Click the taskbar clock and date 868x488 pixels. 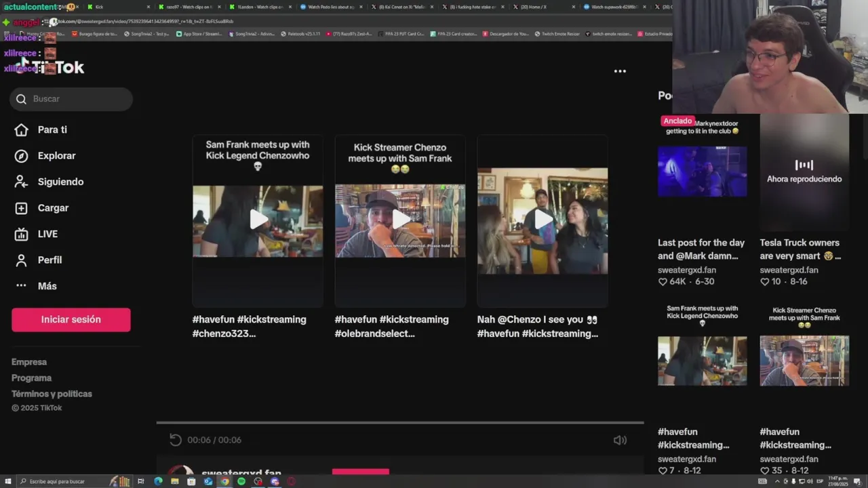click(838, 481)
